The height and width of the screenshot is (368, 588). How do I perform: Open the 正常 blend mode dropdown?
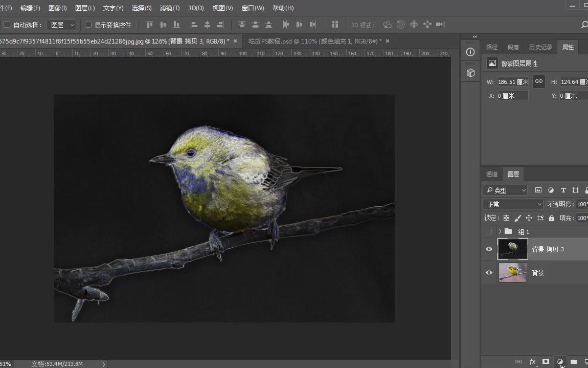pyautogui.click(x=513, y=204)
